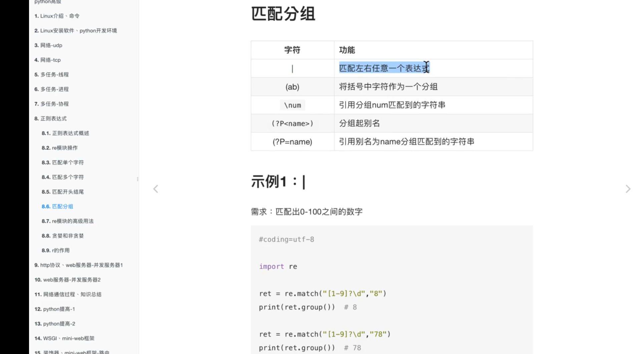Open chapter 13 python提高-2
The image size is (644, 354).
click(x=55, y=324)
